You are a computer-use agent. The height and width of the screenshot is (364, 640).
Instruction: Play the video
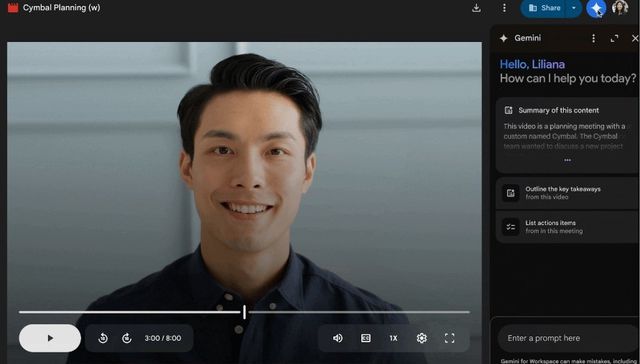50,338
